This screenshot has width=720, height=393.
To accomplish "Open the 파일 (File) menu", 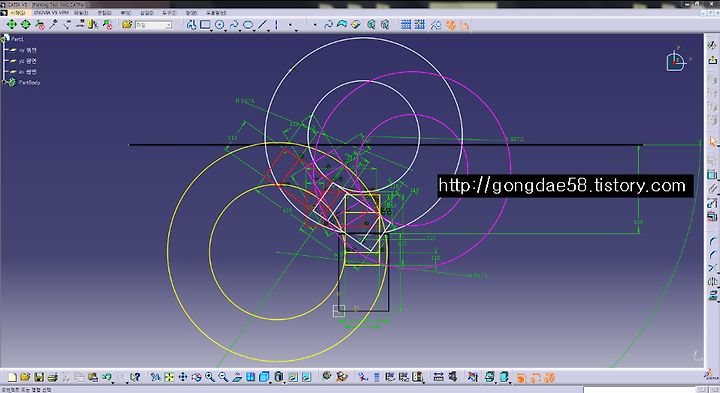I will (81, 13).
